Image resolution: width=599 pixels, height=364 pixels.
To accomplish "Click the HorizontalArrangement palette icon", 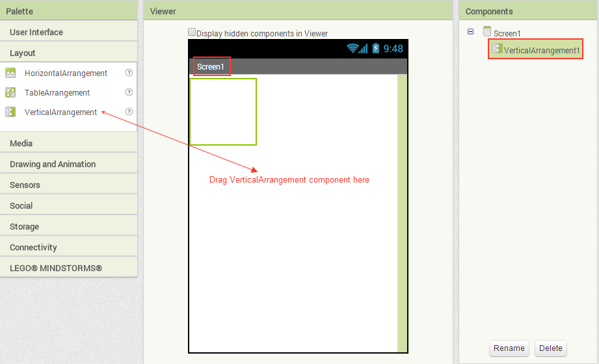I will coord(10,73).
